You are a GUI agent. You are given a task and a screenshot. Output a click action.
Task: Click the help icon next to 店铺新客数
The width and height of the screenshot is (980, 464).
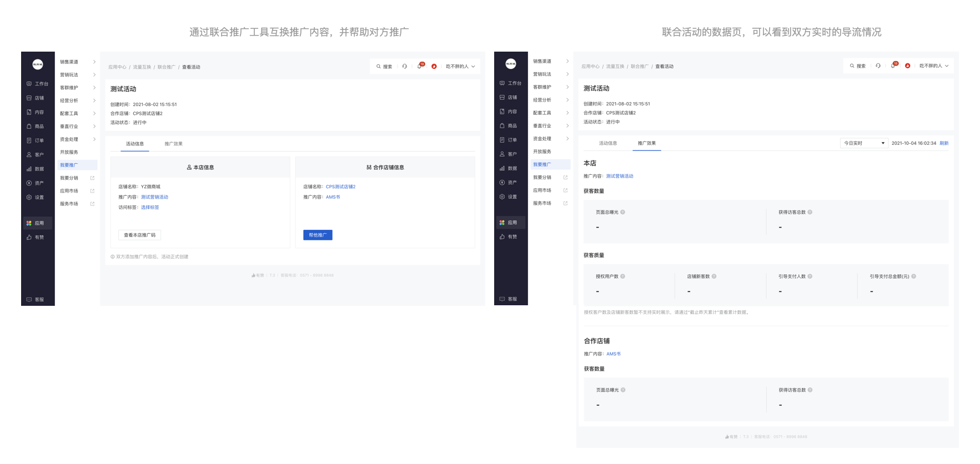pyautogui.click(x=714, y=276)
